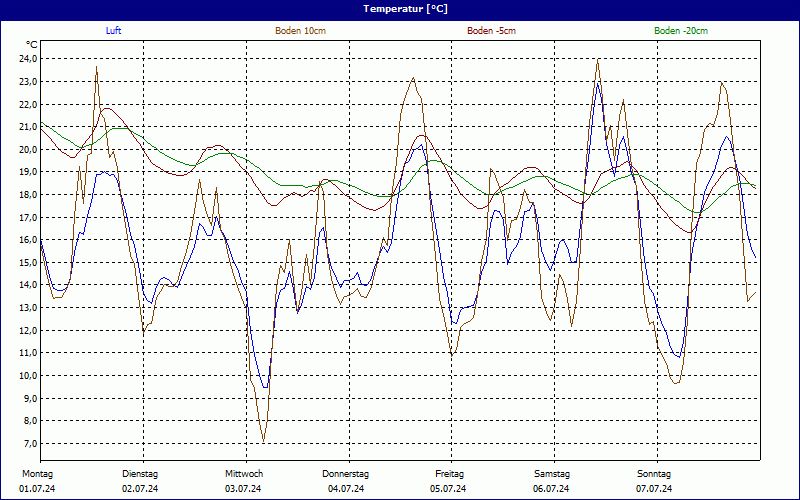Click the '11,0' y-axis value
The image size is (800, 500).
(x=29, y=353)
